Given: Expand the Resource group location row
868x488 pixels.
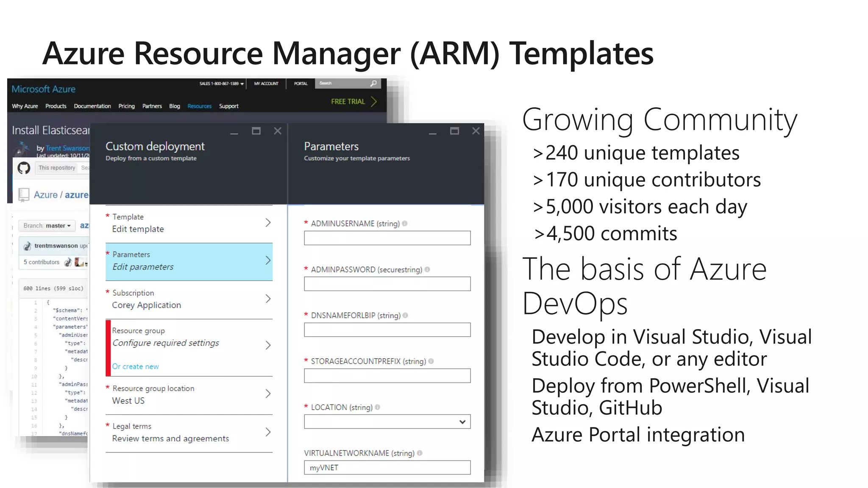Looking at the screenshot, I should click(189, 394).
